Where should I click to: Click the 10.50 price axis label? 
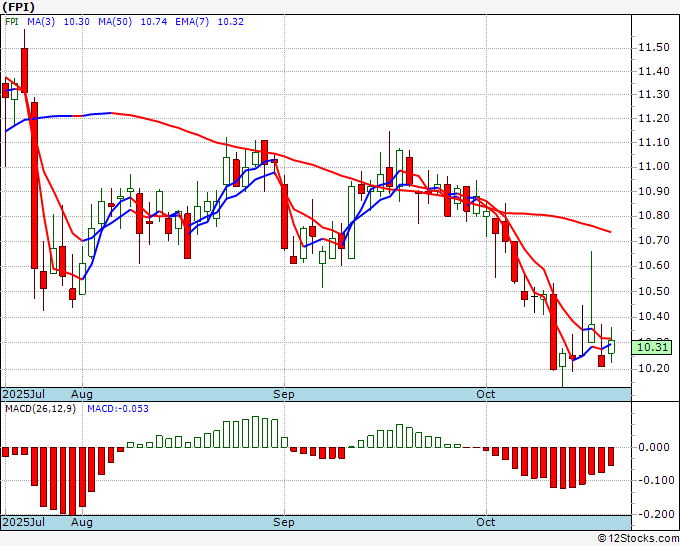654,291
